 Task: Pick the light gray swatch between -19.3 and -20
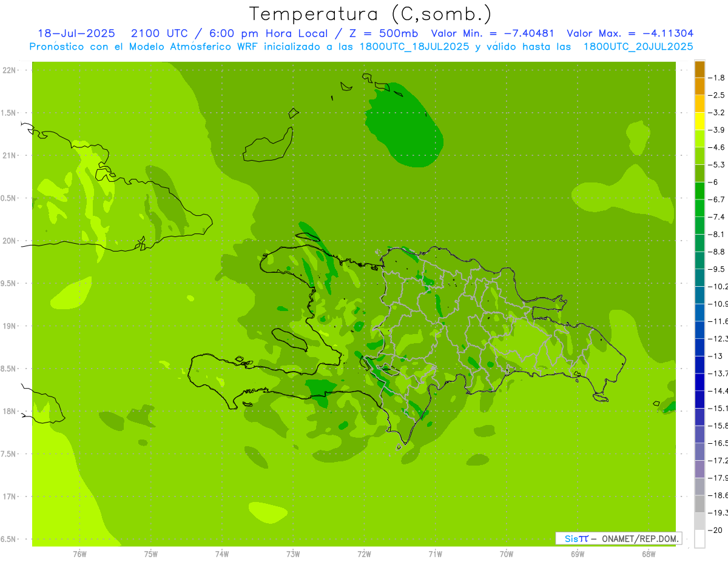click(x=699, y=521)
